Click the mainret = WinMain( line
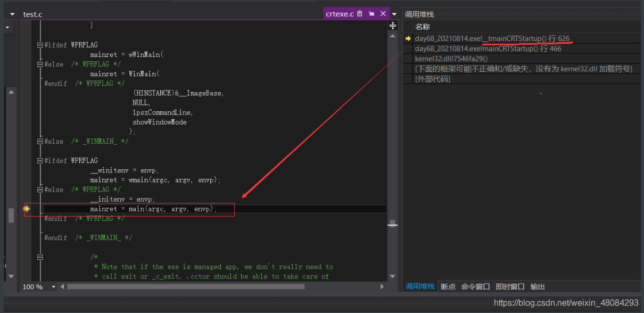Viewport: 644px width, 313px height. pos(125,74)
